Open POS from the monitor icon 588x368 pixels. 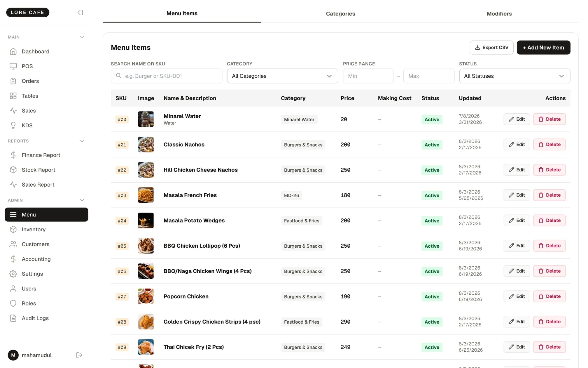pos(13,66)
